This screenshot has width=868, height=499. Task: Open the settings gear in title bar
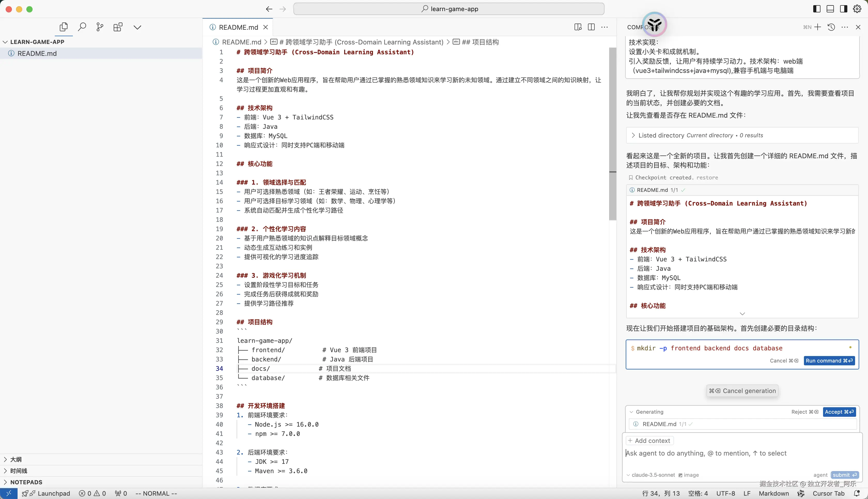[857, 9]
